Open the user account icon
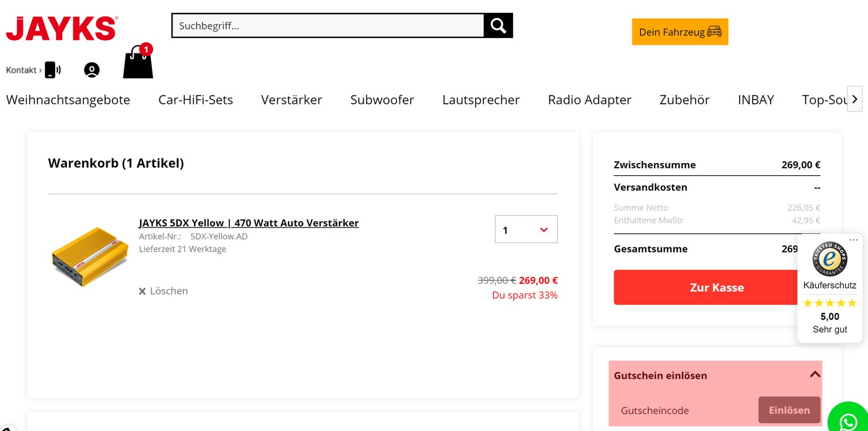Image resolution: width=868 pixels, height=431 pixels. [91, 70]
